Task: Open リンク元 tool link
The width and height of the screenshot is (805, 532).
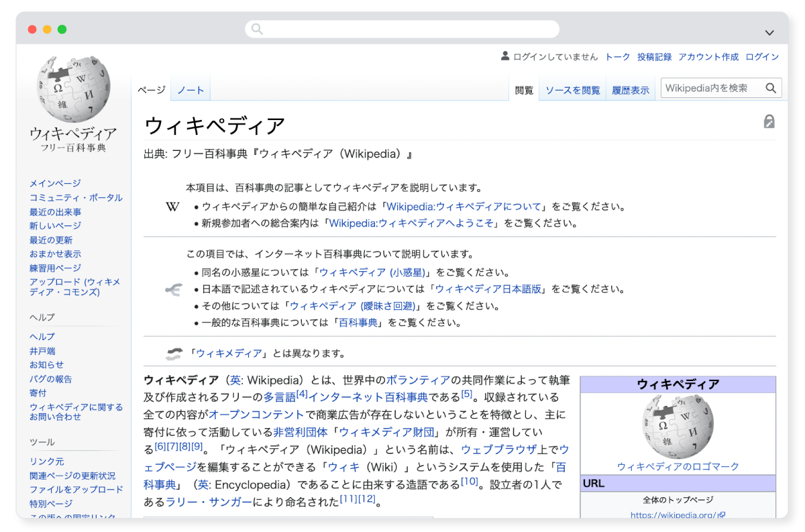Action: [46, 462]
